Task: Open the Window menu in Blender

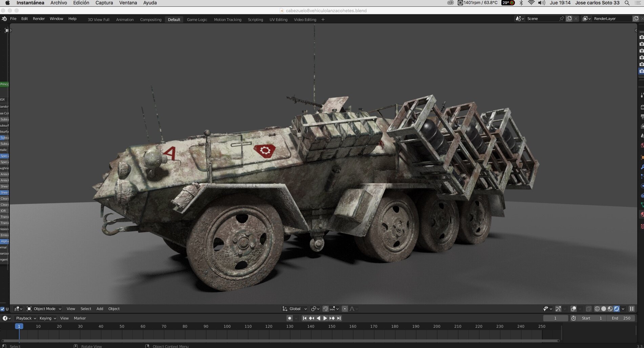Action: pyautogui.click(x=56, y=19)
